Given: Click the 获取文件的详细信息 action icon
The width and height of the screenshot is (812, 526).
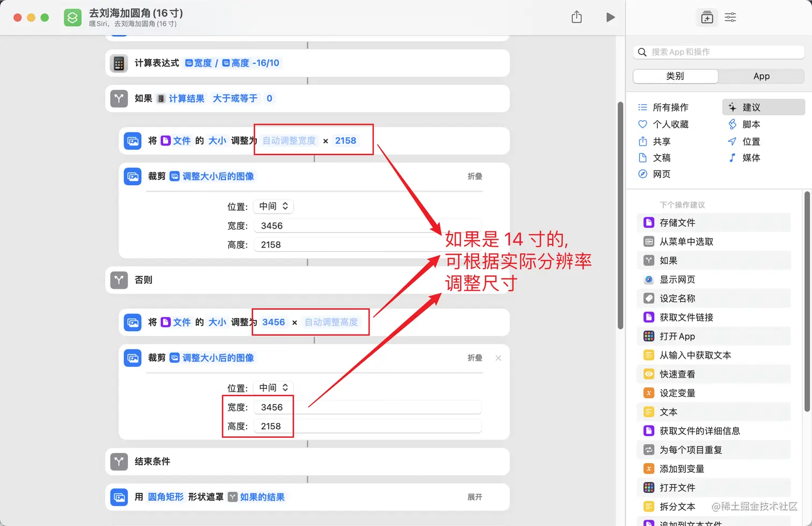Looking at the screenshot, I should coord(649,431).
